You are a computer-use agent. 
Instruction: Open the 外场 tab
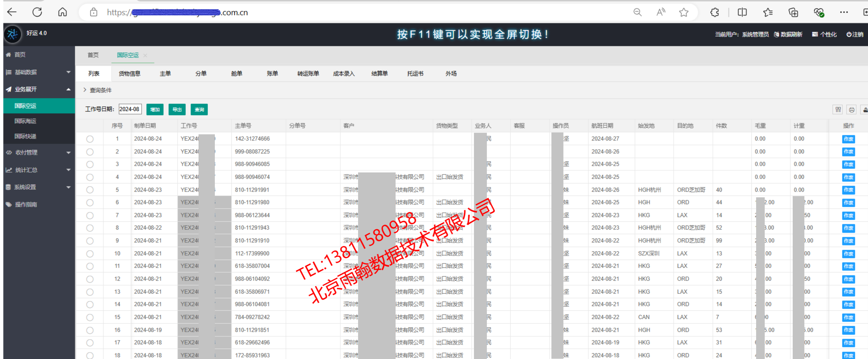click(x=451, y=73)
